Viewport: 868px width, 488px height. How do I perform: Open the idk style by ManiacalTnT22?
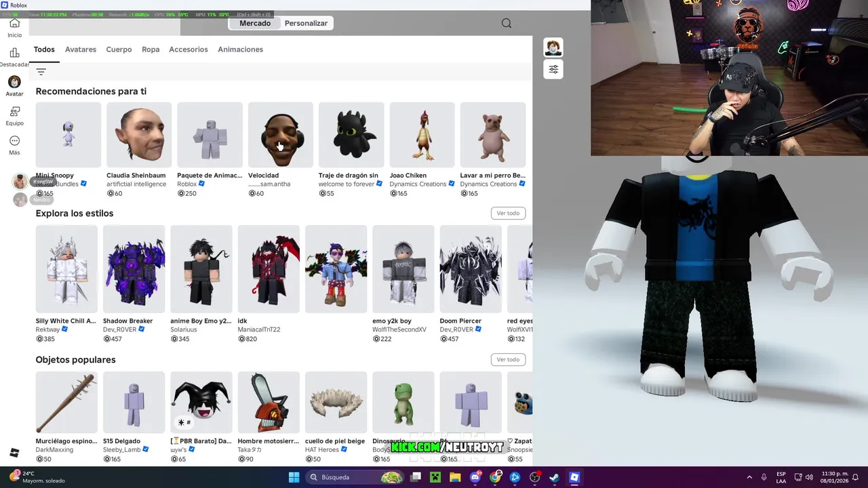269,269
